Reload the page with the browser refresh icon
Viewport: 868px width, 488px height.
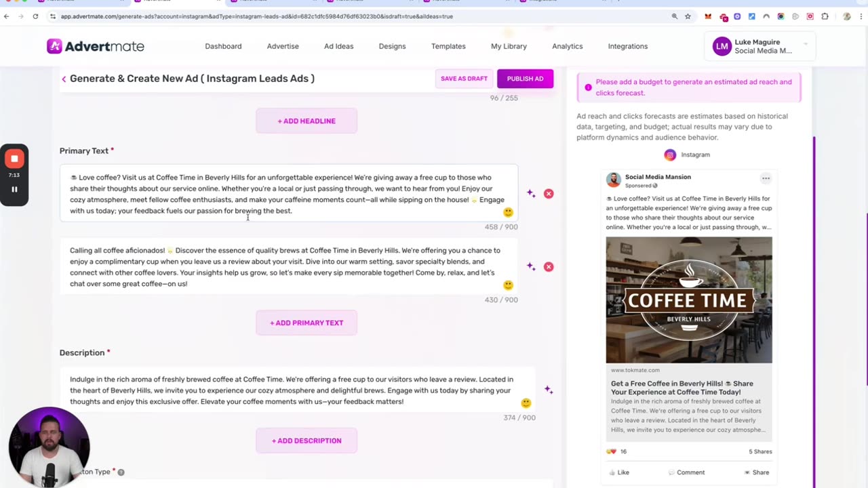pyautogui.click(x=35, y=16)
